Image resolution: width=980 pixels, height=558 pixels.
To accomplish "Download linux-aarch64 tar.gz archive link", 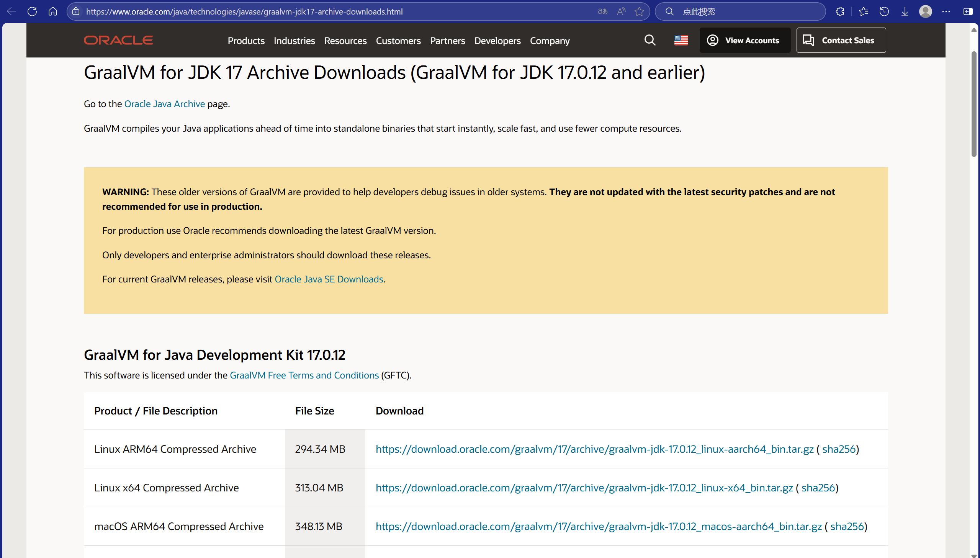I will 594,449.
